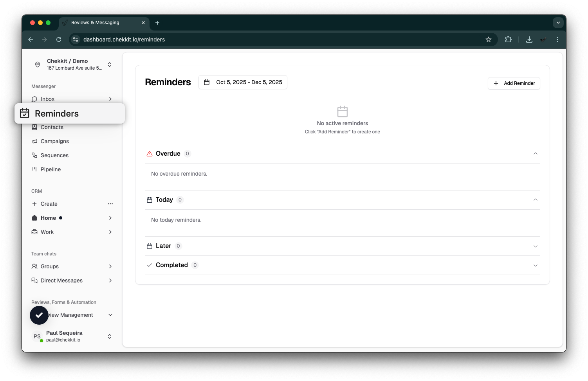
Task: Expand the Work submenu arrow
Action: tap(110, 232)
